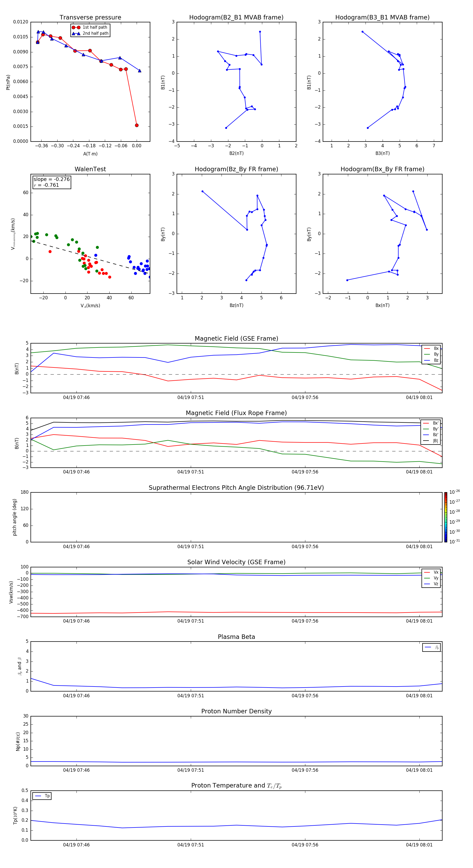473x868 pixels.
Task: Click '04/19 07:46' tick under GSE magnetic field
Action: pyautogui.click(x=76, y=398)
